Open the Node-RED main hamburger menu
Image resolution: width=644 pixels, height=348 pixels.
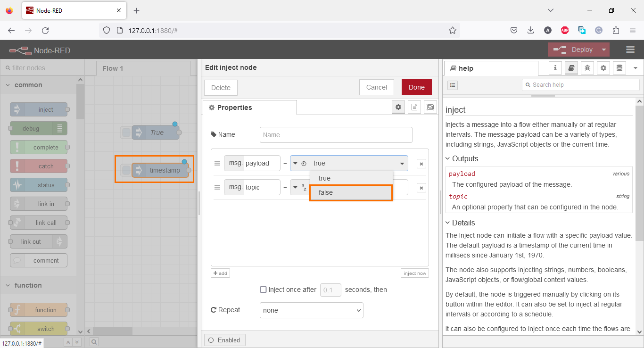tap(630, 50)
